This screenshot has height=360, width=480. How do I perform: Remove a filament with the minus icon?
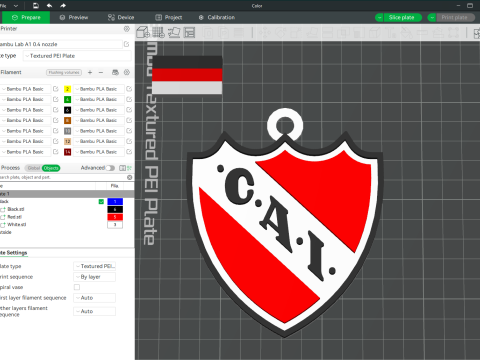coord(101,72)
